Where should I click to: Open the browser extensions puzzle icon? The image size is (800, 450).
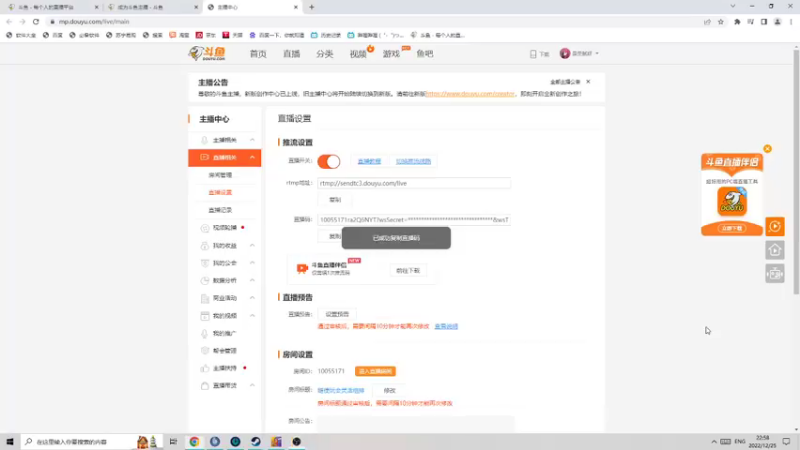[x=737, y=22]
